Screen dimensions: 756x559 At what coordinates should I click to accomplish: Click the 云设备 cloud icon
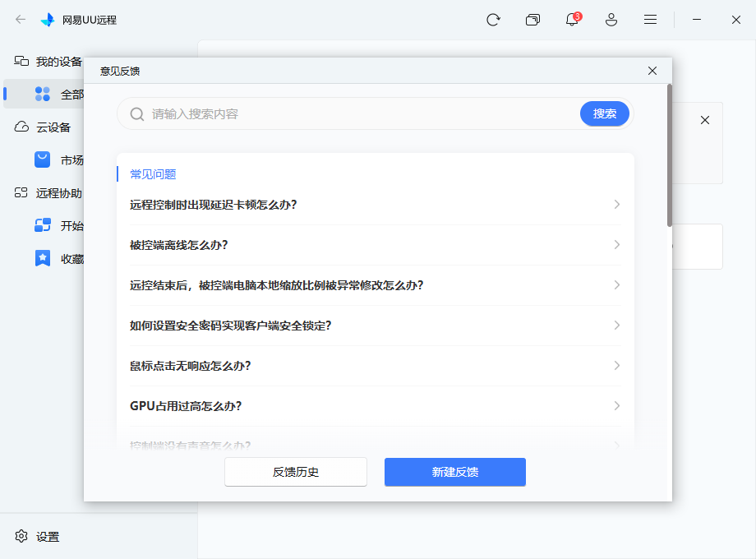pyautogui.click(x=21, y=127)
